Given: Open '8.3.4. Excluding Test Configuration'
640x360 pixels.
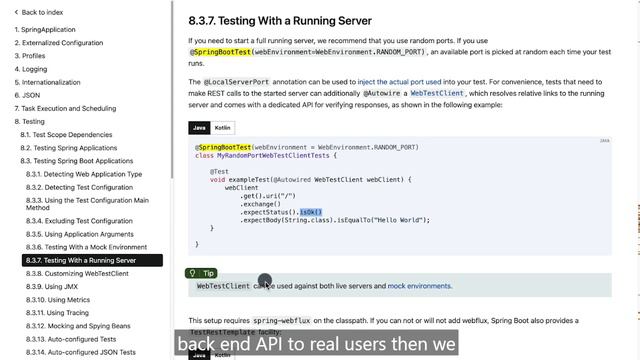Looking at the screenshot, I should 79,221.
